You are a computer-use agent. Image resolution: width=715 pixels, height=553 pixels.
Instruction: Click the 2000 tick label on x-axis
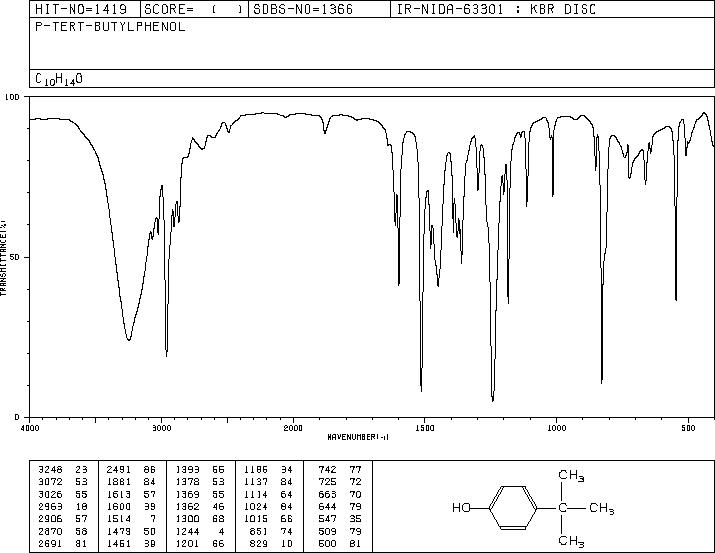(293, 428)
